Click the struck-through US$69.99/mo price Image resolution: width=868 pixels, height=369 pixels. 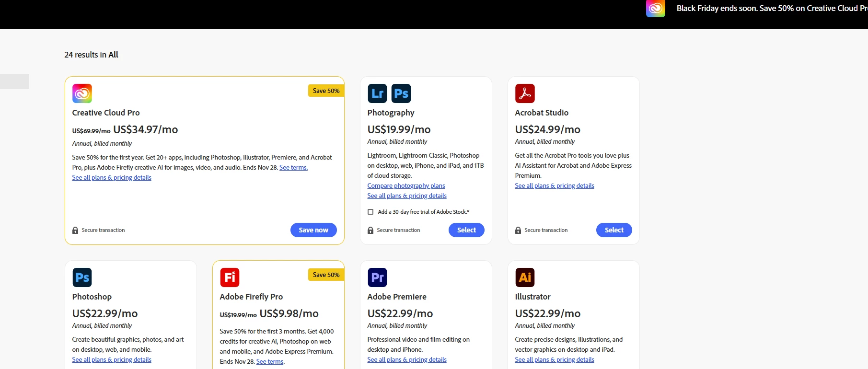click(91, 131)
